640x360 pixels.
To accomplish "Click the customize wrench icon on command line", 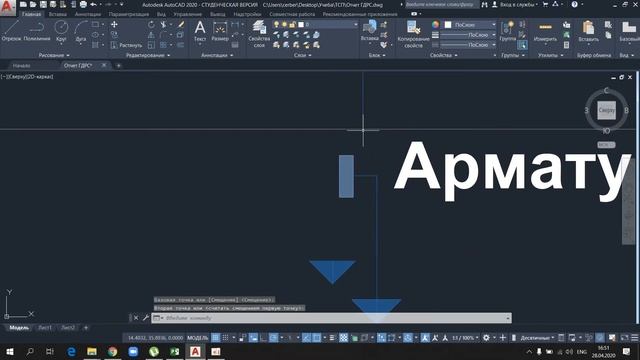I will tap(145, 318).
